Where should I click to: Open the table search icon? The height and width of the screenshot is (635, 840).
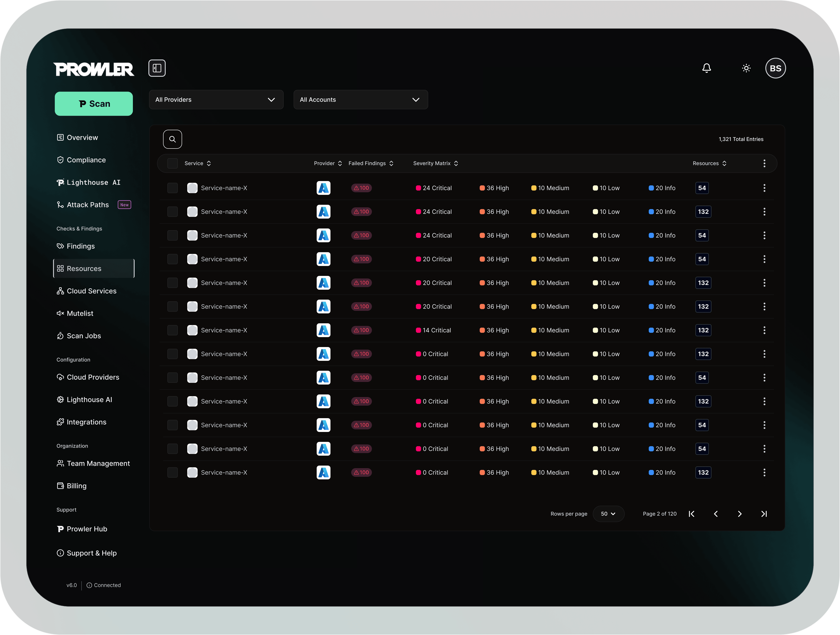[172, 139]
